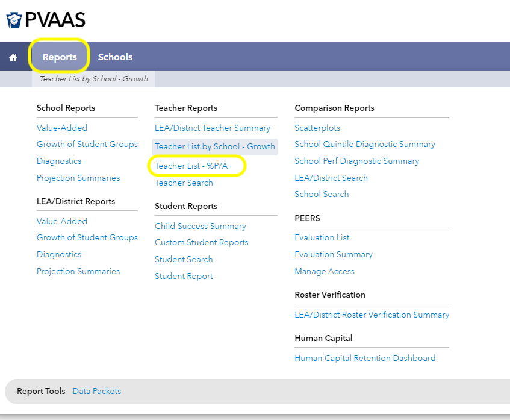510x420 pixels.
Task: Open PEERS Evaluation List
Action: point(322,237)
